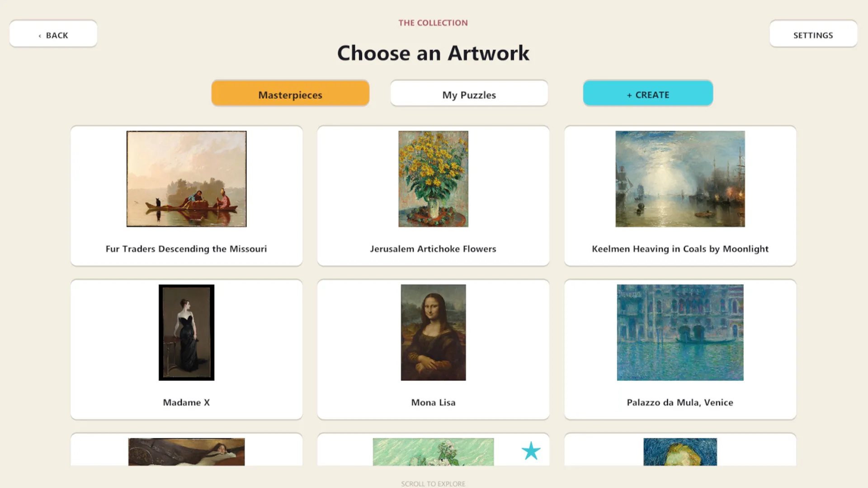
Task: Click the Jerusalem Artichoke Flowers caption
Action: point(433,249)
